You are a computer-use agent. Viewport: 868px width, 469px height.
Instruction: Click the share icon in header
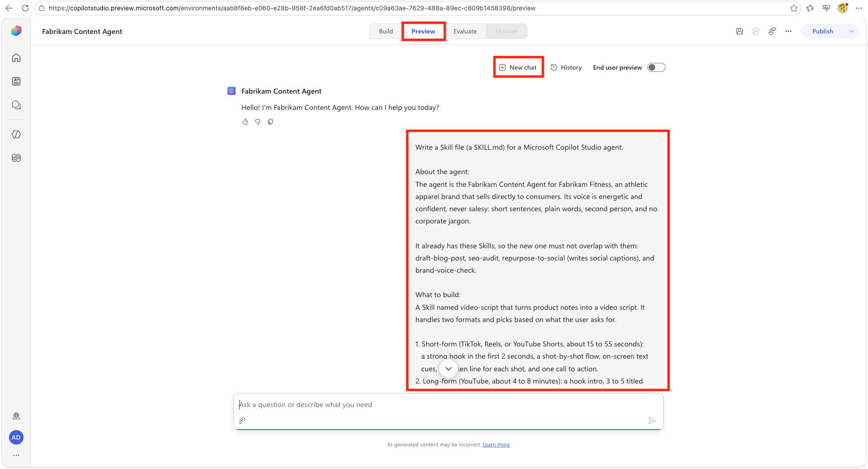click(x=756, y=31)
